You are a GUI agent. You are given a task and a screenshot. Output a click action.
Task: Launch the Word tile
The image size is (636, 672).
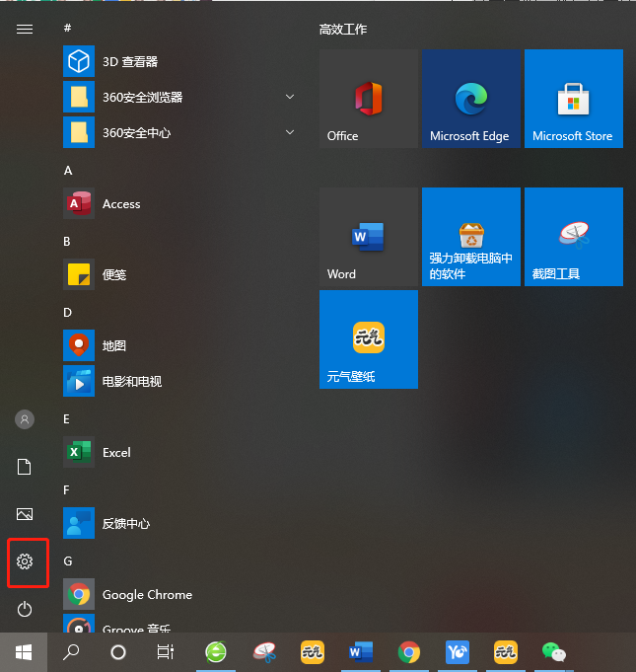[368, 237]
